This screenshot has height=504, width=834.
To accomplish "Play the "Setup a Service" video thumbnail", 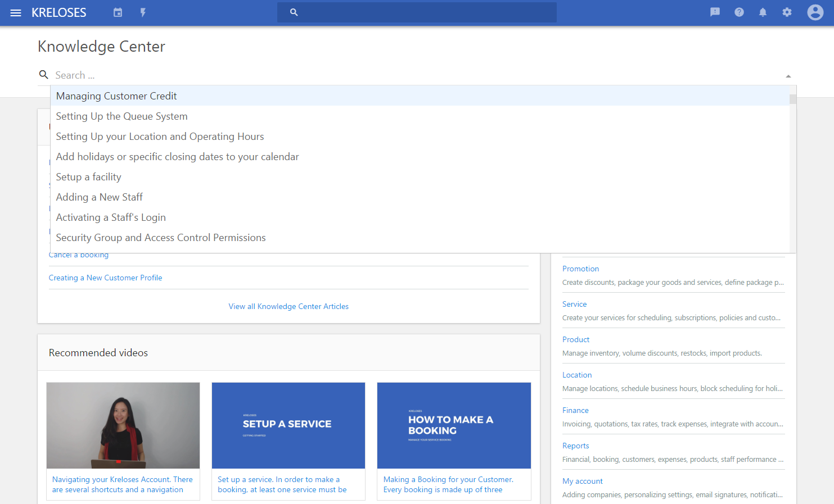I will 288,425.
